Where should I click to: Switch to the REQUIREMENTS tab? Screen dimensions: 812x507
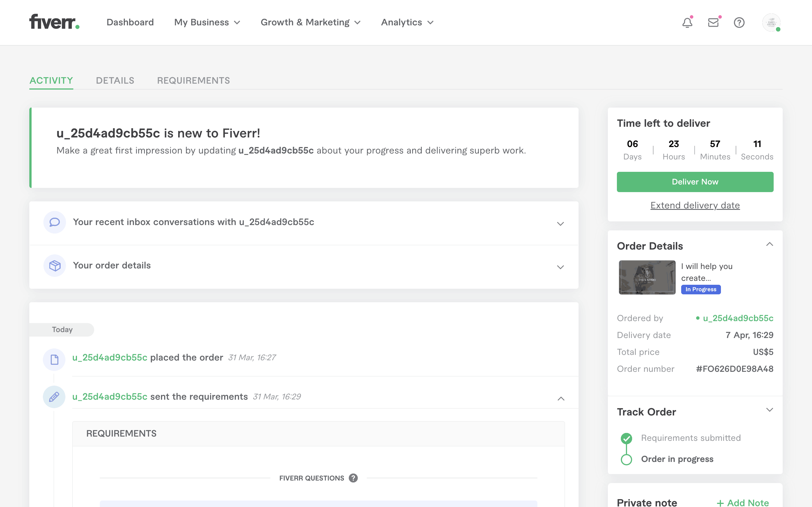tap(193, 81)
